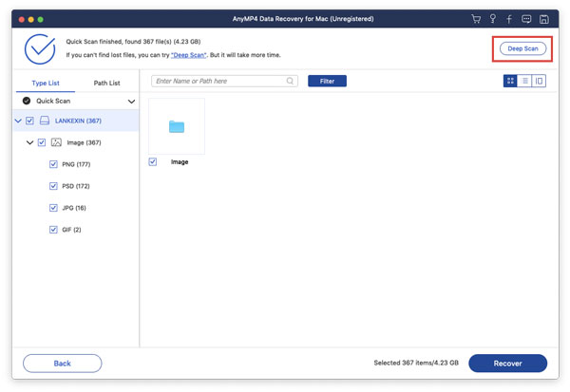Switch to the Type List tab
This screenshot has height=392, width=570.
point(46,84)
